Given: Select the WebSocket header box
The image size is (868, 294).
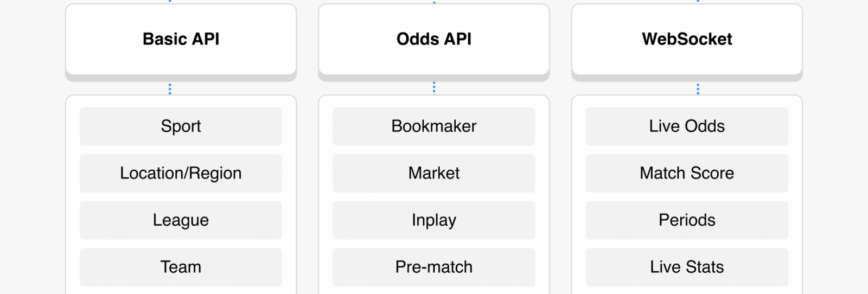Looking at the screenshot, I should point(687,40).
